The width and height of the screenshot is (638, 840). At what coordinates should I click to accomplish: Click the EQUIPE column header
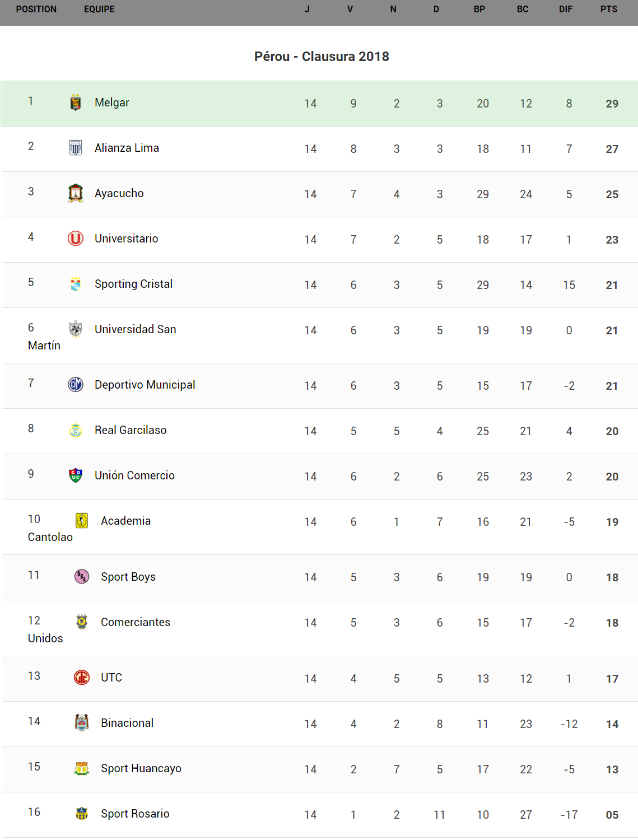point(99,10)
